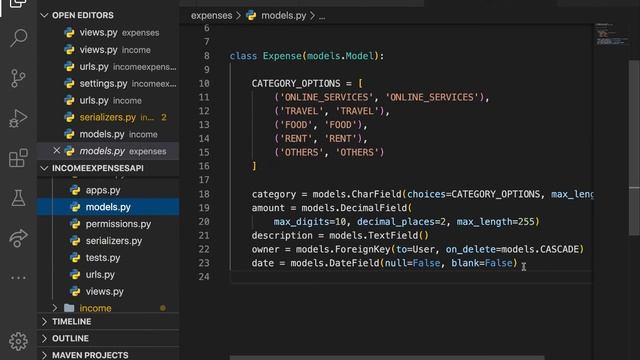Click CATEGORY_OPTIONS on line 10

(x=296, y=84)
